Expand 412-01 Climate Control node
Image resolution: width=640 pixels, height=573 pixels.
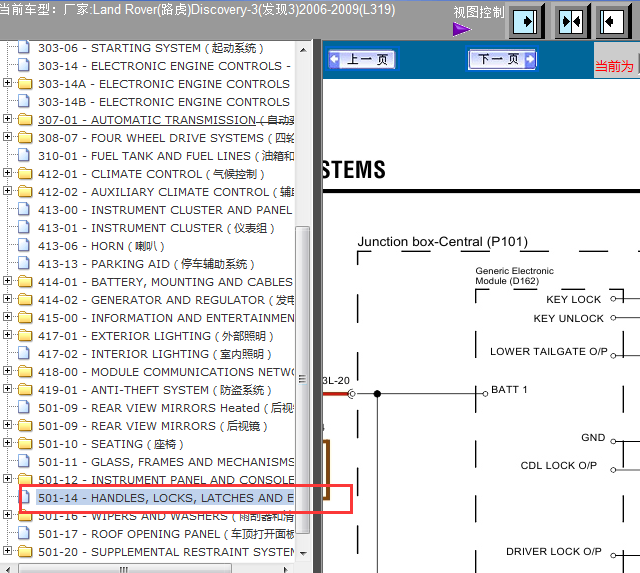[x=7, y=173]
